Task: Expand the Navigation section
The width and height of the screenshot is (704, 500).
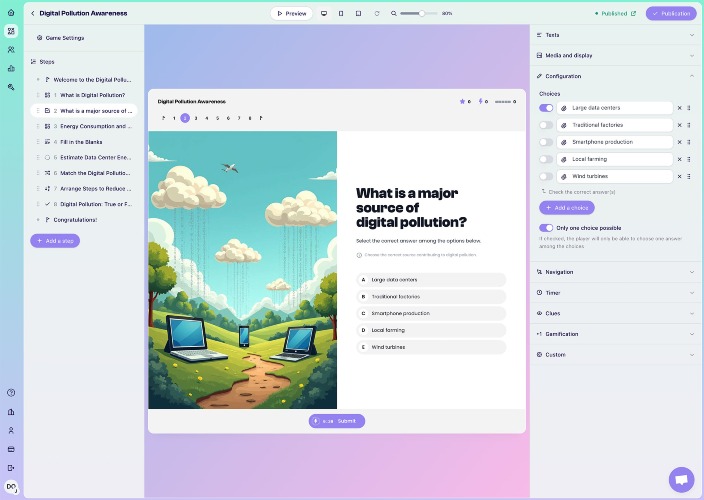Action: [615, 272]
